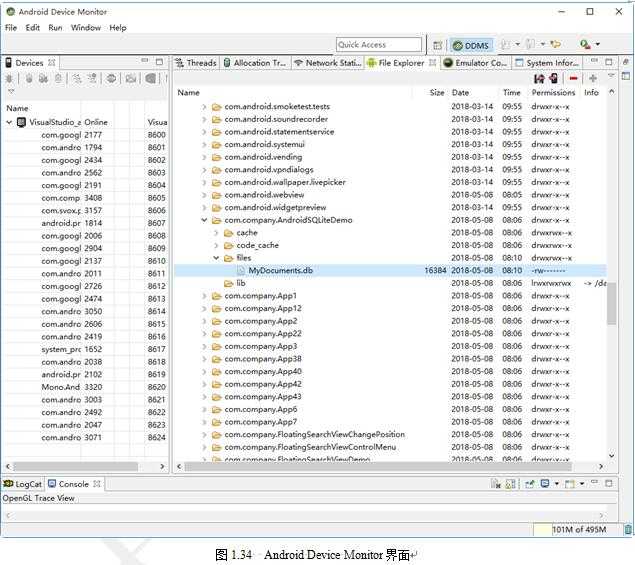
Task: Open the File menu
Action: tap(11, 28)
